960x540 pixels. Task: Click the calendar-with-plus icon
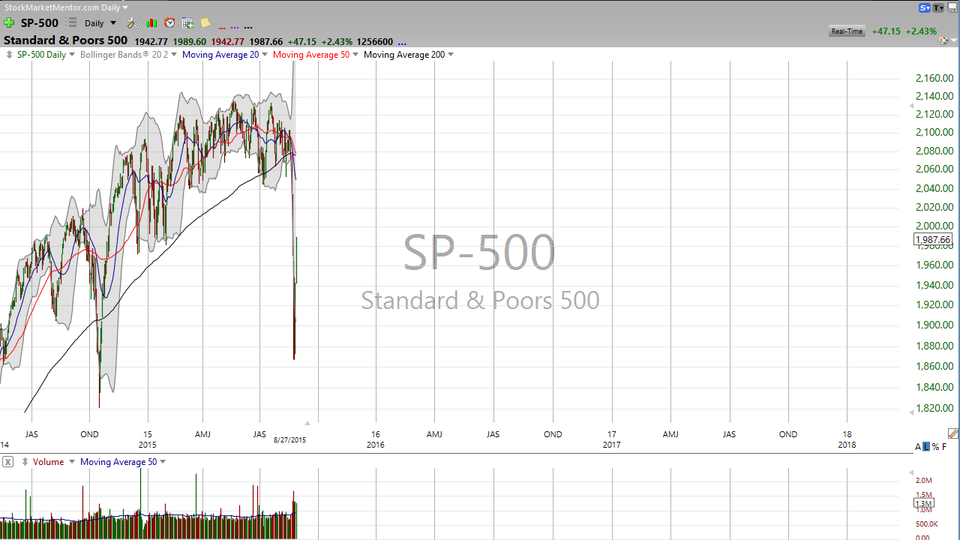pos(187,23)
